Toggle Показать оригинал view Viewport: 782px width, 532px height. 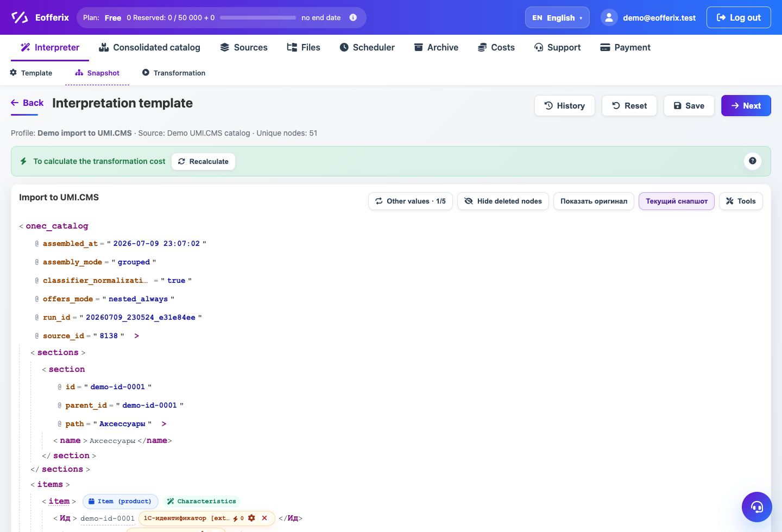(x=594, y=201)
